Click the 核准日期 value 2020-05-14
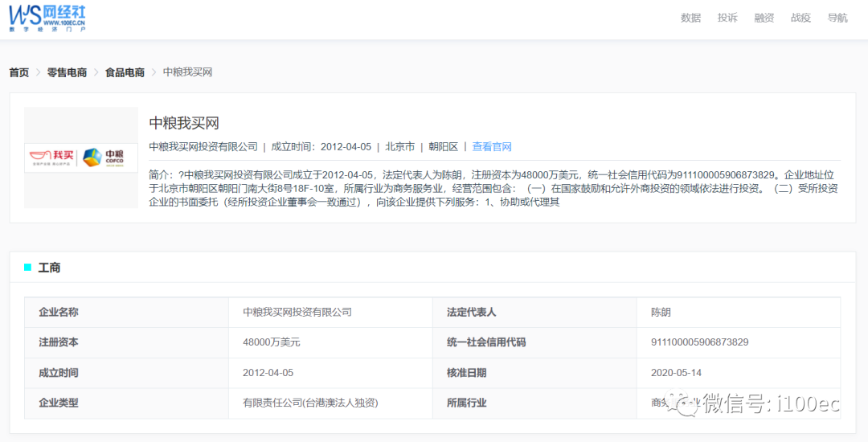 676,373
